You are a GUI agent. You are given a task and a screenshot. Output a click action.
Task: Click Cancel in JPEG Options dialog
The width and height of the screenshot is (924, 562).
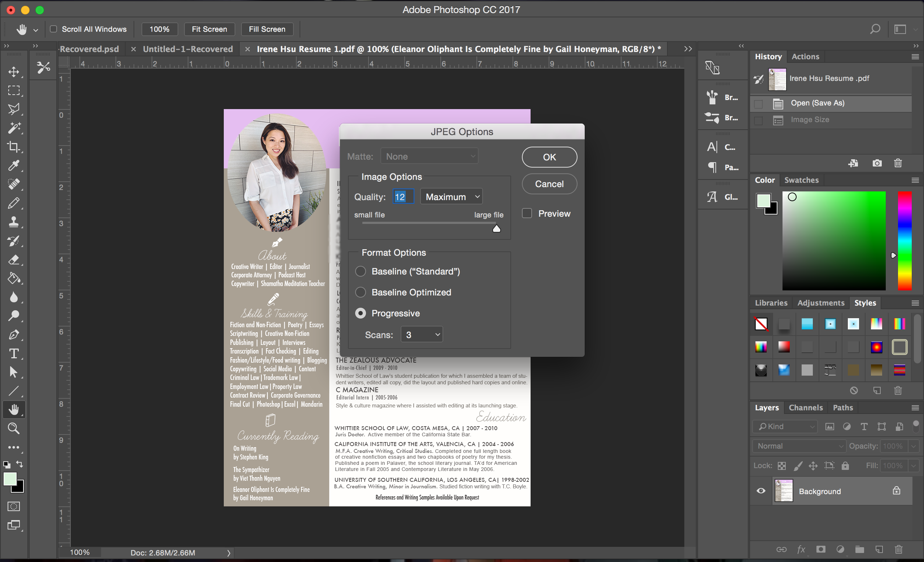coord(549,184)
